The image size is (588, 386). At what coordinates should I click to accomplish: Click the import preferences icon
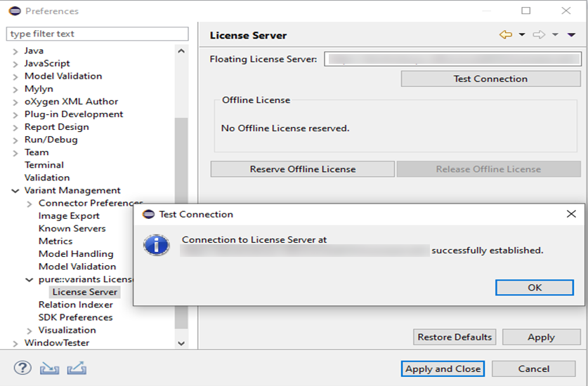tap(49, 368)
